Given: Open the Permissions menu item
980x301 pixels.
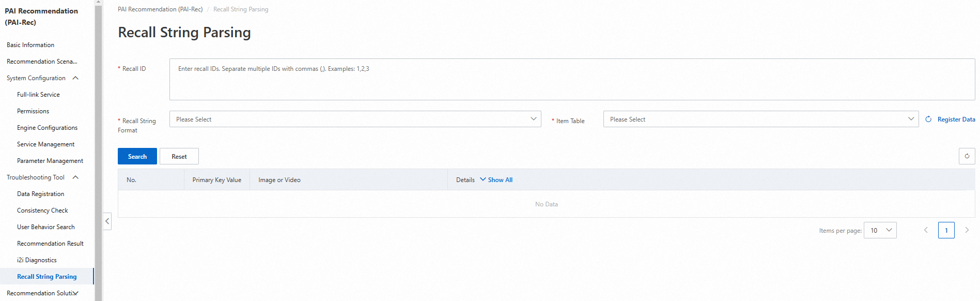Looking at the screenshot, I should click(33, 111).
